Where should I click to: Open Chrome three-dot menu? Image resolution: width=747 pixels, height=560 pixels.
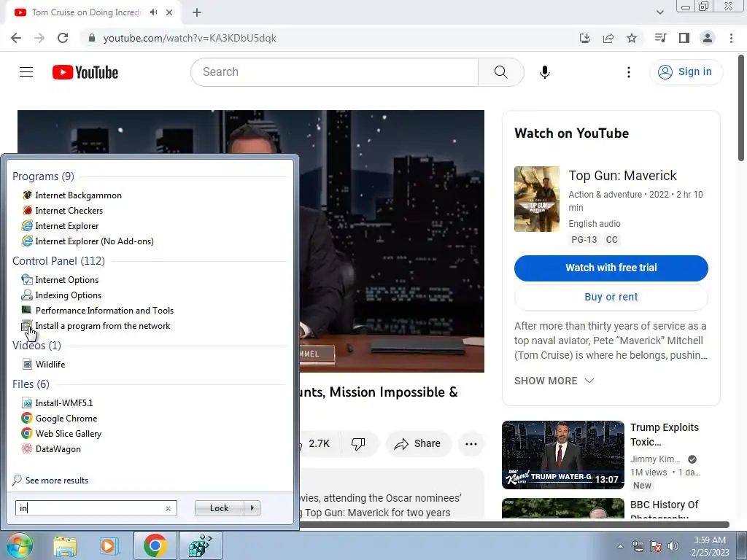tap(731, 38)
